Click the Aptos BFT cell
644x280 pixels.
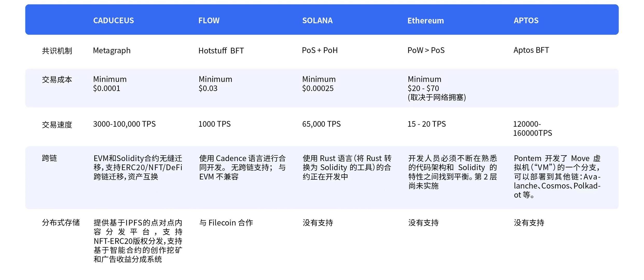pyautogui.click(x=531, y=50)
